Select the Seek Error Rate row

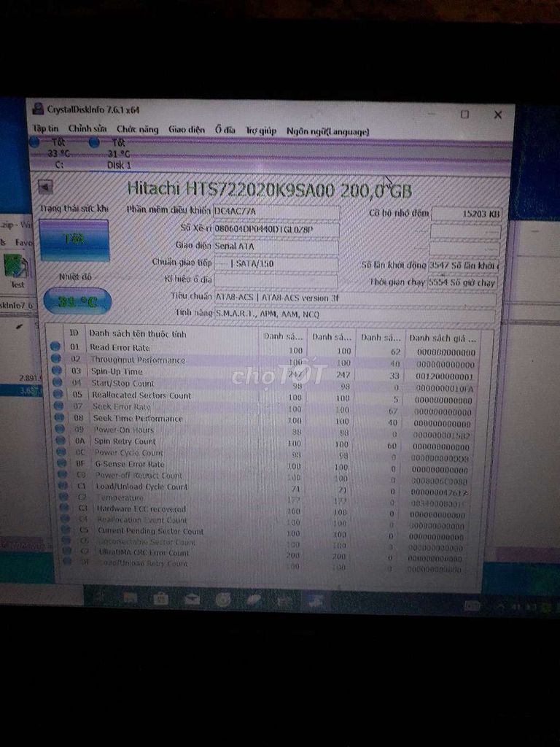(265, 409)
